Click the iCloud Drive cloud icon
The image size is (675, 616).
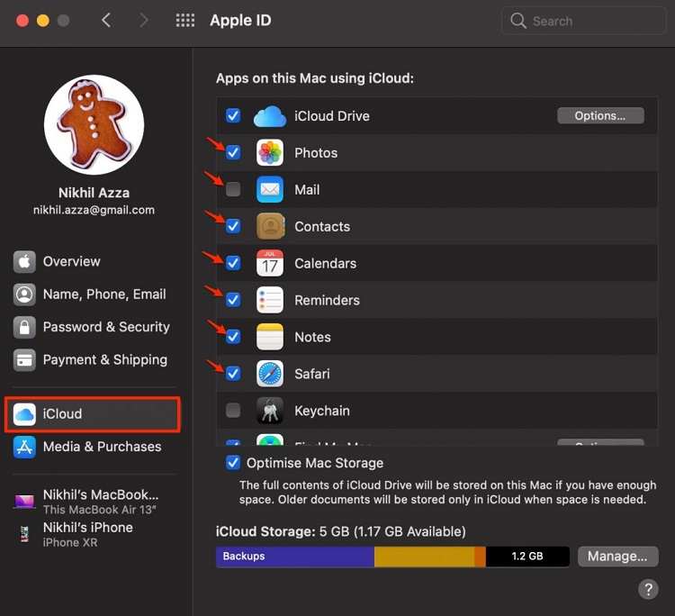click(x=270, y=116)
